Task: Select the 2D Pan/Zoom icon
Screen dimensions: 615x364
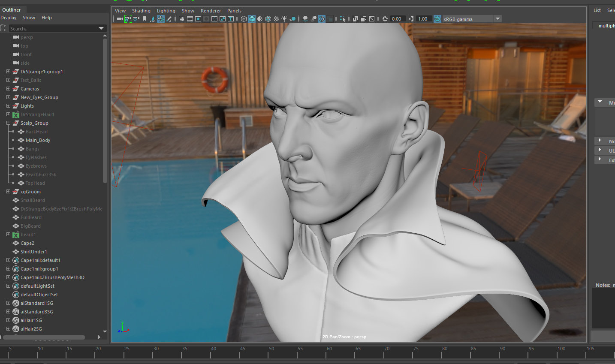Action: pyautogui.click(x=161, y=19)
